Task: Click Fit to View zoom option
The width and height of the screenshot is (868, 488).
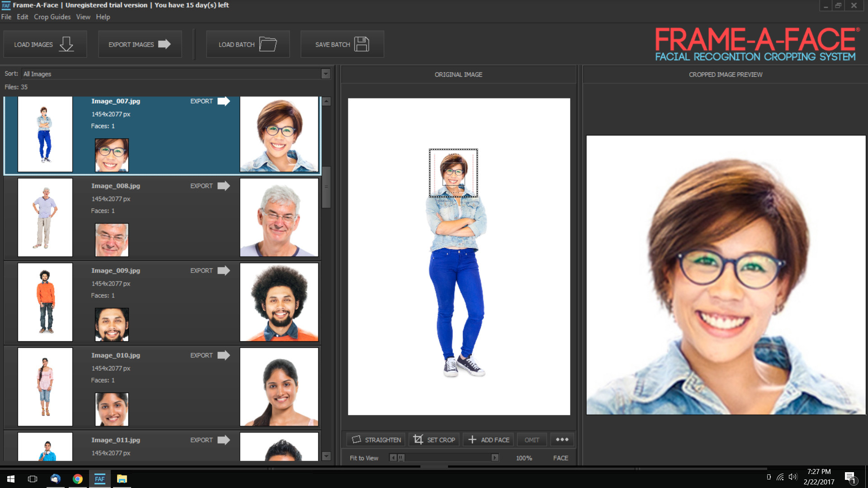Action: click(364, 458)
